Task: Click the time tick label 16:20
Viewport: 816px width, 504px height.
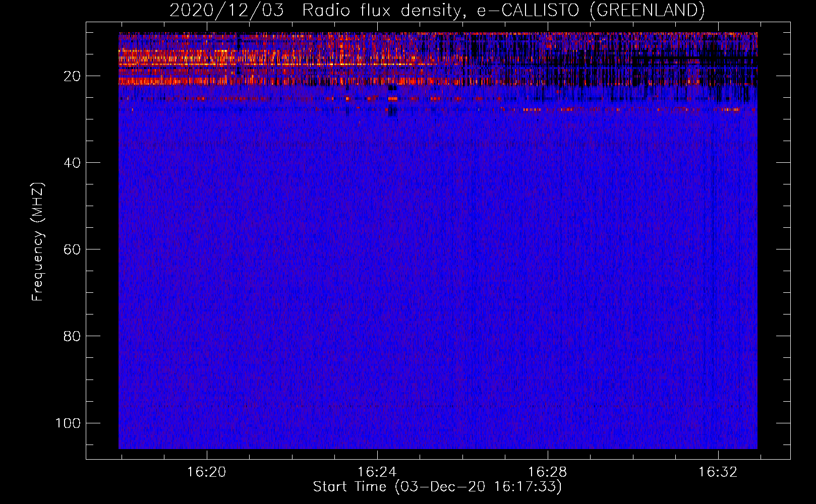Action: [206, 472]
